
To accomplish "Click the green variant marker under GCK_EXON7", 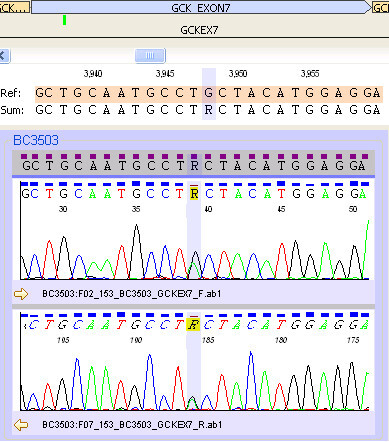I will [65, 20].
